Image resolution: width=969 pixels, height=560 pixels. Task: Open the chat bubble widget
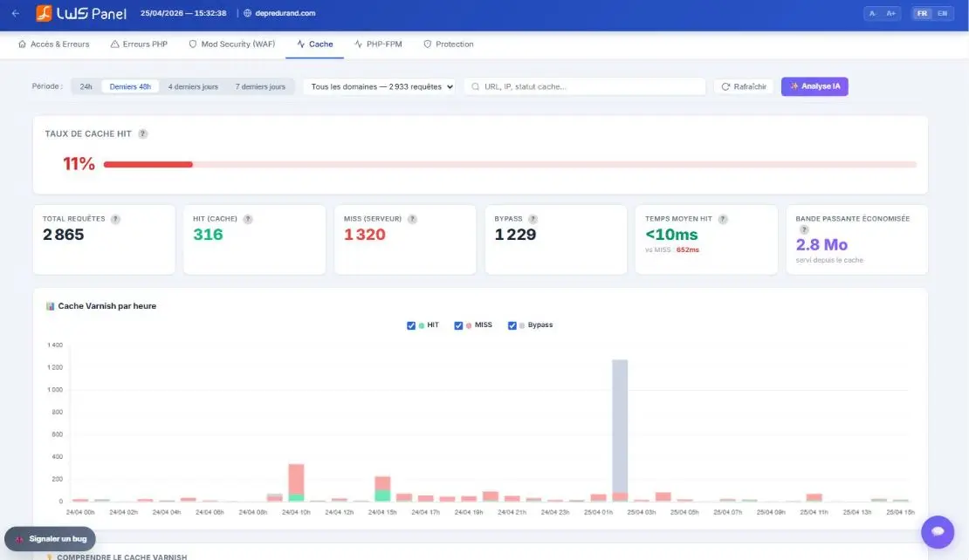(938, 532)
